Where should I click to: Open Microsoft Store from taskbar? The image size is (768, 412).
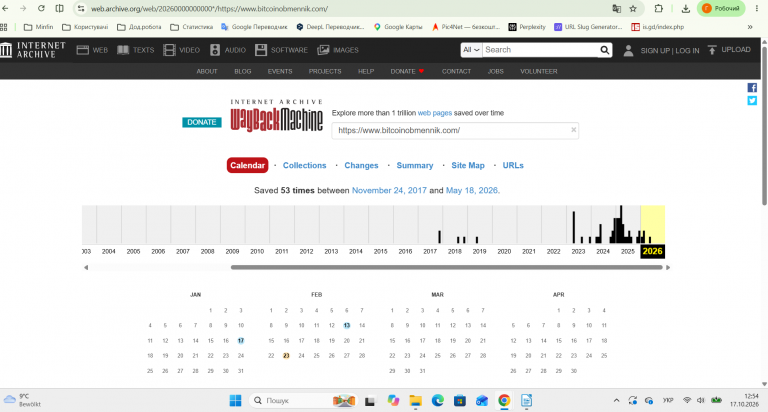pos(459,401)
